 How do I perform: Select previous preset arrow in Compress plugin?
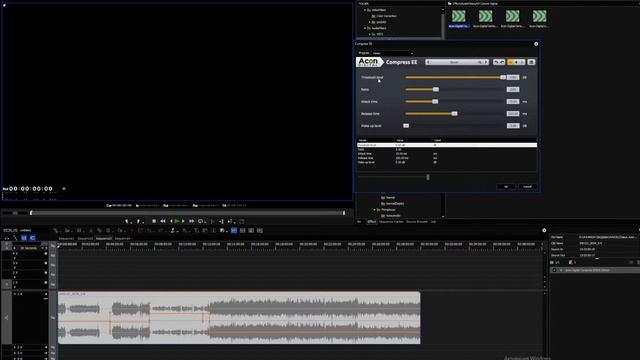[428, 62]
